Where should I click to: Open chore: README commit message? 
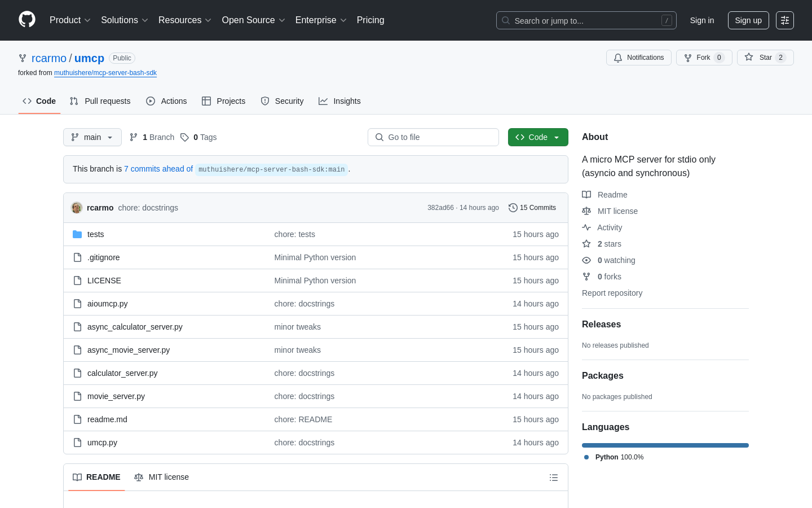point(303,419)
